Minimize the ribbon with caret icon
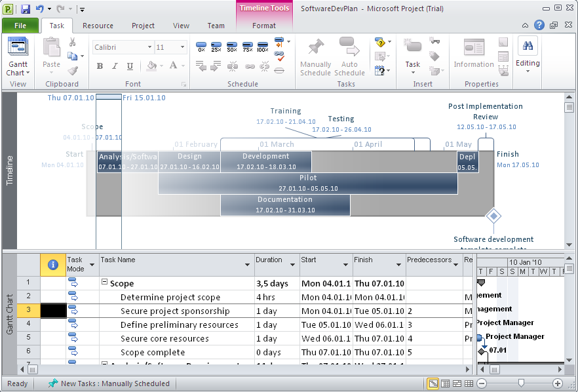The height and width of the screenshot is (392, 578). pyautogui.click(x=525, y=26)
